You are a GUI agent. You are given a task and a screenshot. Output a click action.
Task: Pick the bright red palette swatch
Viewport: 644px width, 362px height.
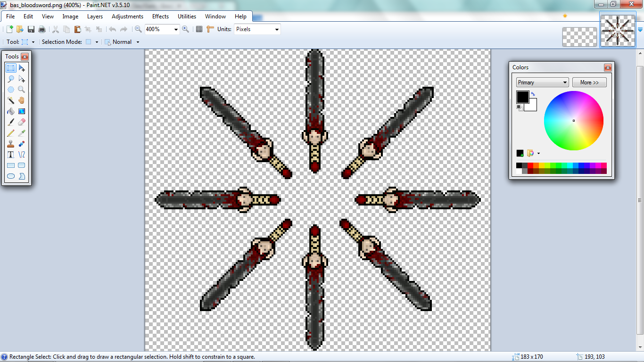(x=530, y=165)
